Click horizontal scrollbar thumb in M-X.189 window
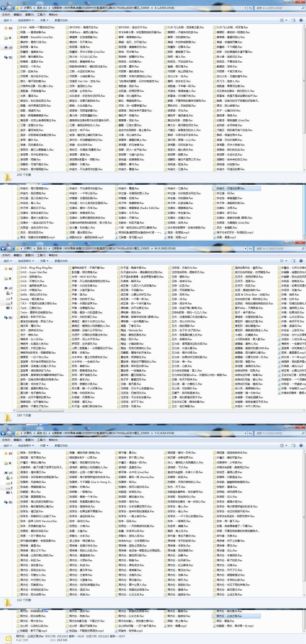The height and width of the screenshot is (644, 306). click(x=40, y=410)
